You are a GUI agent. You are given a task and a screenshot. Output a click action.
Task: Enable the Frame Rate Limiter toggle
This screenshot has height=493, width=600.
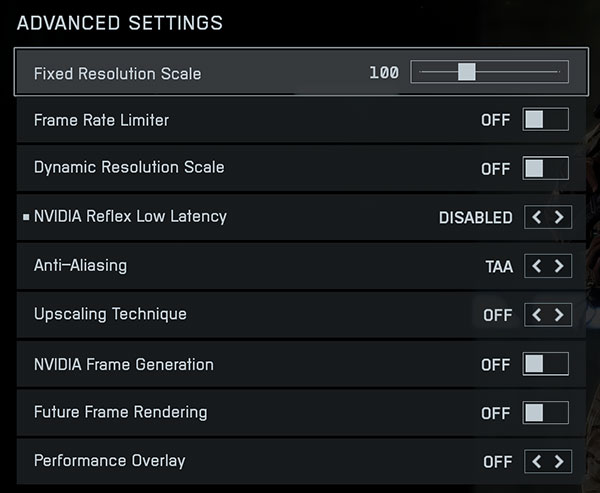(546, 120)
